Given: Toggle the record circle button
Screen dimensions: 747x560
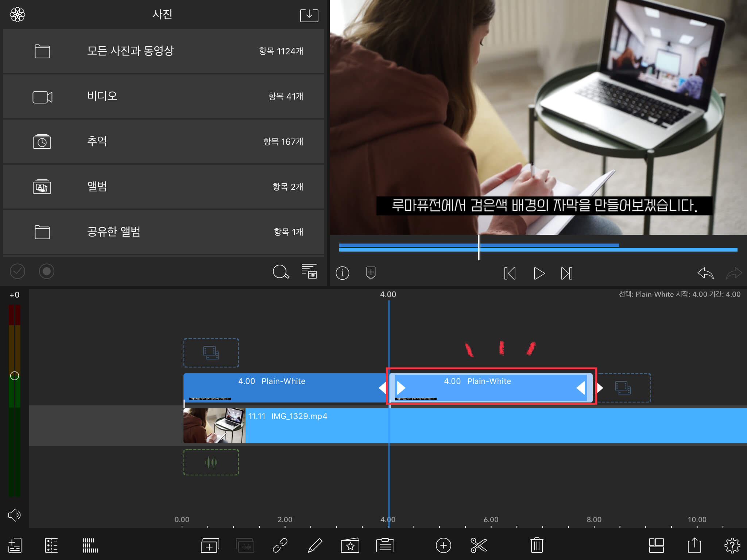Looking at the screenshot, I should (47, 271).
